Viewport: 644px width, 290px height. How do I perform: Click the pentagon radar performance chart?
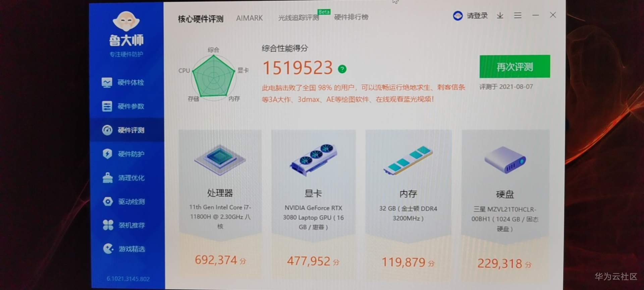click(x=213, y=77)
